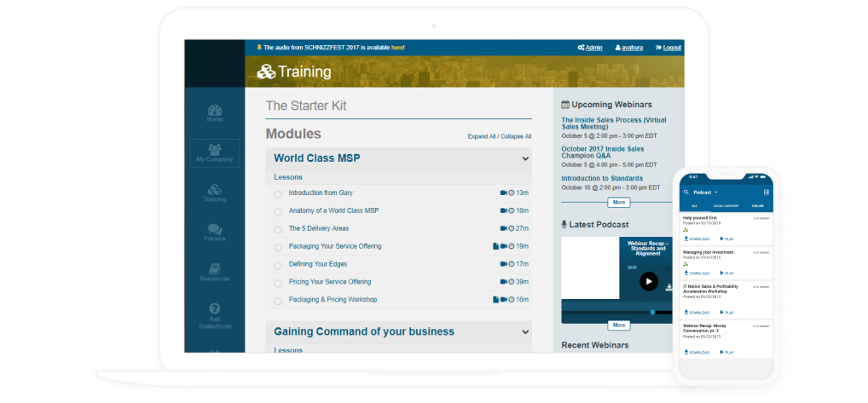Viewport: 868px width, 403px height.
Task: Click Expand All for modules
Action: (x=482, y=136)
